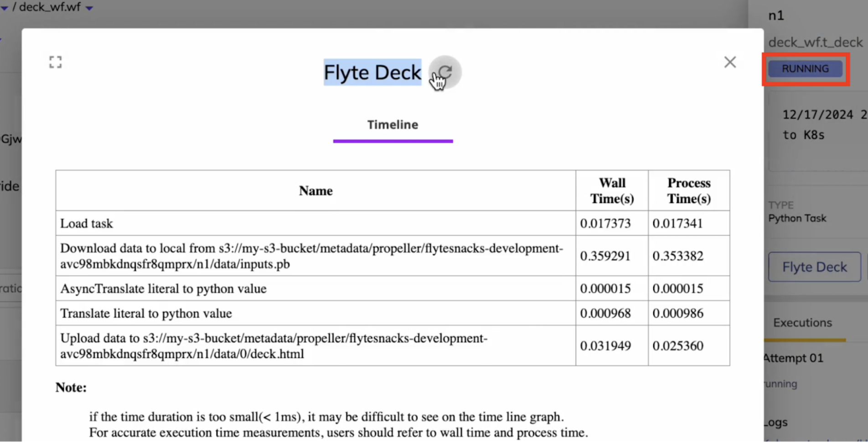Select the Timeline tab

pyautogui.click(x=393, y=125)
